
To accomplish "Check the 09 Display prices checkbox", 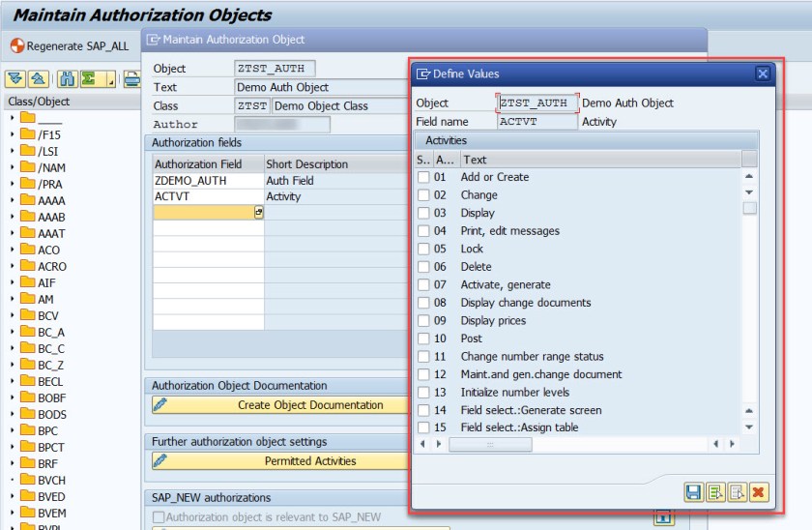I will [423, 321].
